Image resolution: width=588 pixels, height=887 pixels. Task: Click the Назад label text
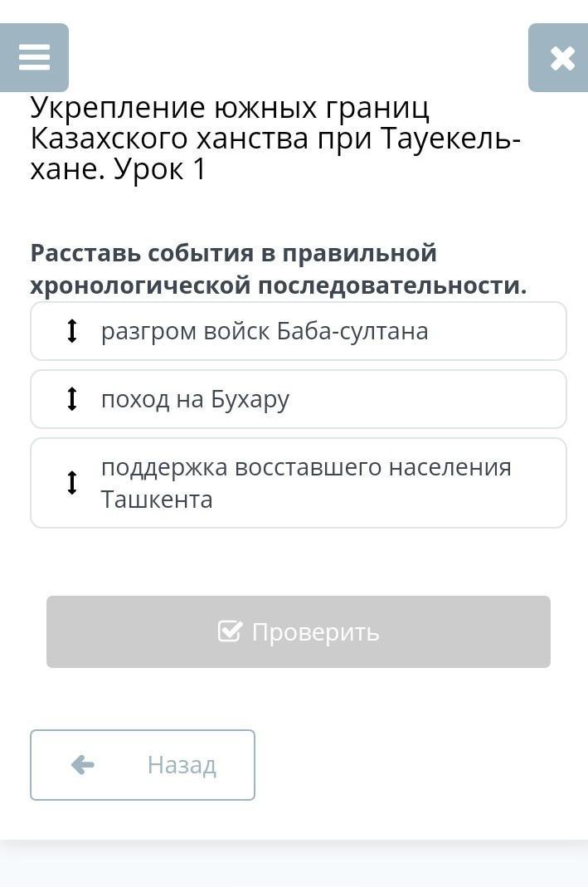182,765
